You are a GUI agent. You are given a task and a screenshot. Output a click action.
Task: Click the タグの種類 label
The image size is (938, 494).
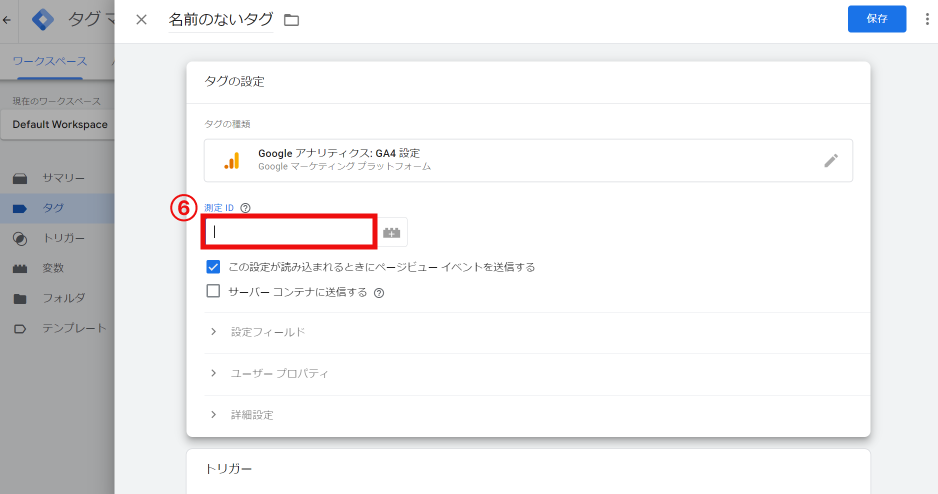point(227,124)
